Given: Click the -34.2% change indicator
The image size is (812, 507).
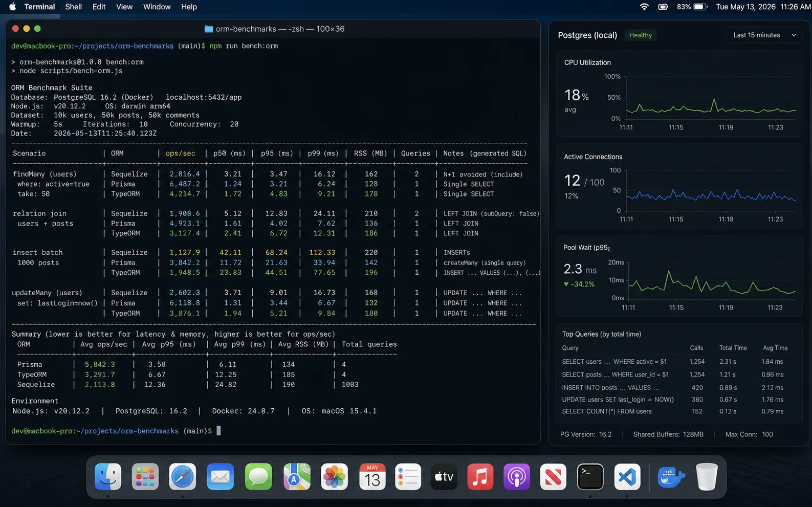Looking at the screenshot, I should coord(579,284).
